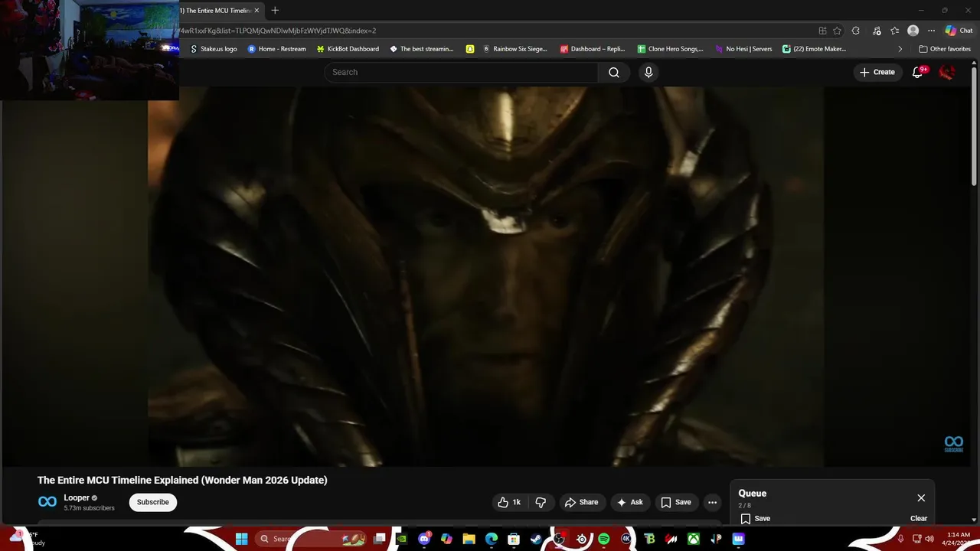Like the video with thumbs up

click(509, 502)
